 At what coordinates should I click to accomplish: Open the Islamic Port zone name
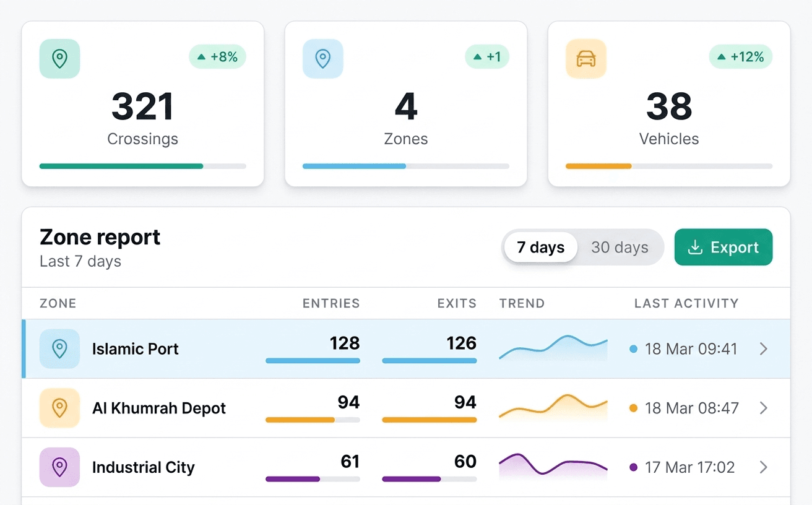coord(136,349)
